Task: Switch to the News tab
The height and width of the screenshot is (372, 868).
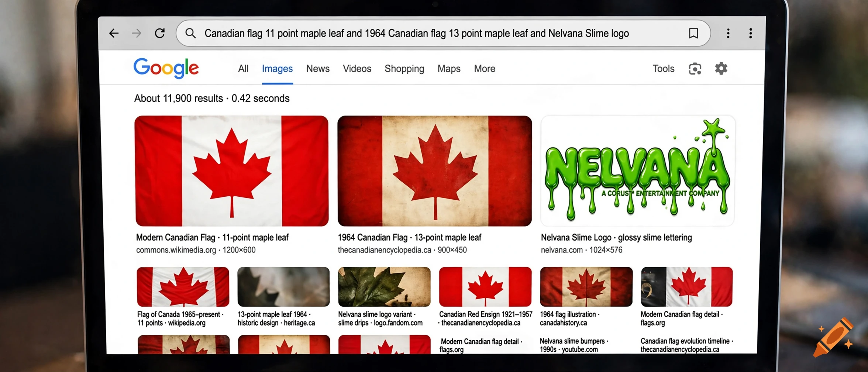Action: [318, 69]
